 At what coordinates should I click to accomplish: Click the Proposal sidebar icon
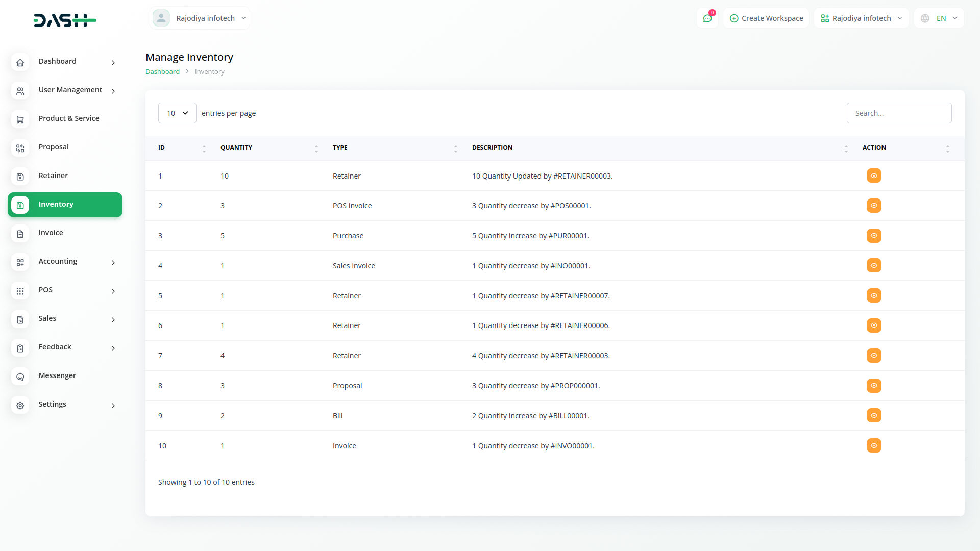click(x=20, y=148)
